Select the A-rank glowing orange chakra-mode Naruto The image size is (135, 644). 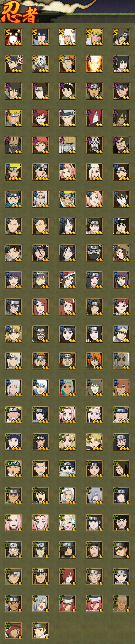[94, 64]
